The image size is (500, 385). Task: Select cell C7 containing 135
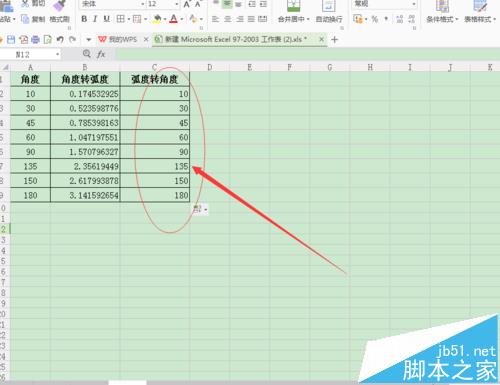tap(155, 166)
